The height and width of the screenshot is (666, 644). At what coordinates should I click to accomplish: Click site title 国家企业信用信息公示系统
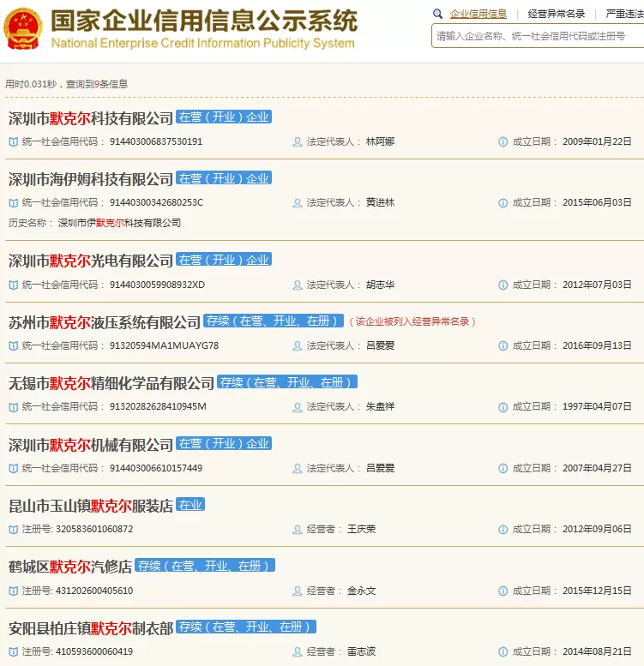pyautogui.click(x=204, y=21)
